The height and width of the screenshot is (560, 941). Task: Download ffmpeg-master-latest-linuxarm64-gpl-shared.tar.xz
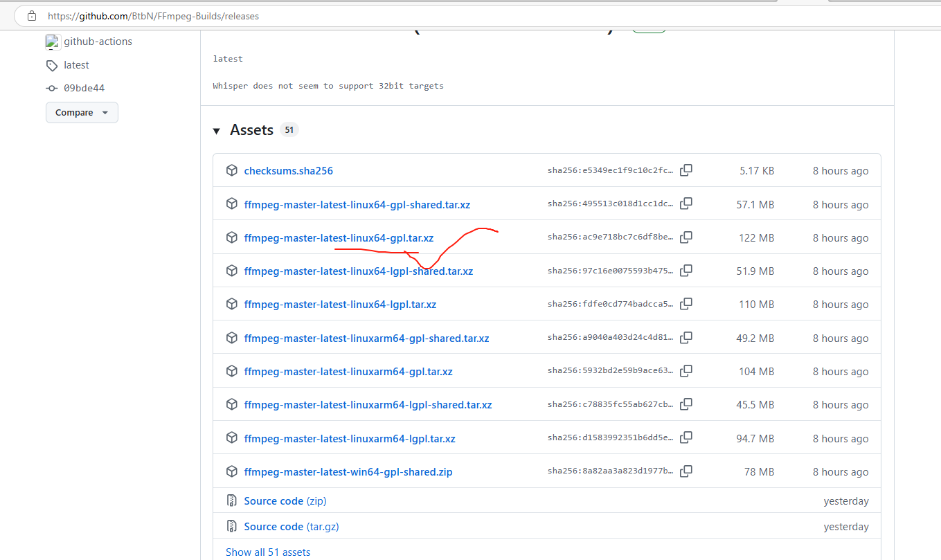point(367,338)
